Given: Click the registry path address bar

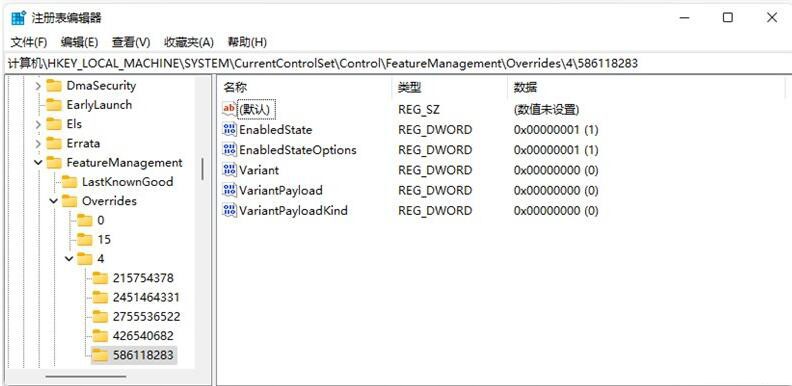Looking at the screenshot, I should (x=396, y=63).
